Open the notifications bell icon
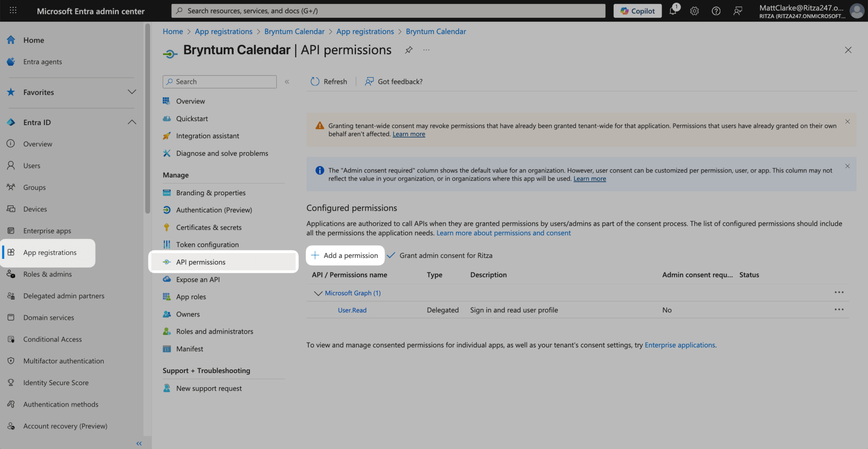This screenshot has height=449, width=868. point(673,11)
